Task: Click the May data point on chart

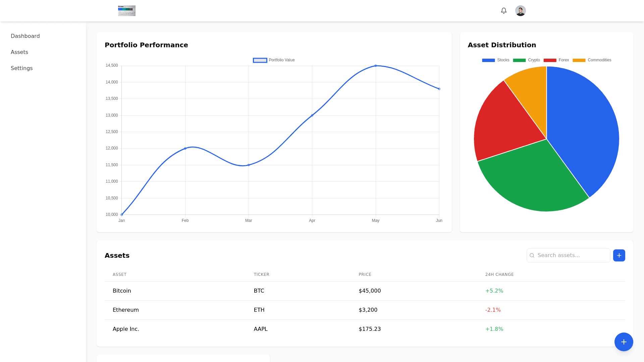Action: coord(376,66)
